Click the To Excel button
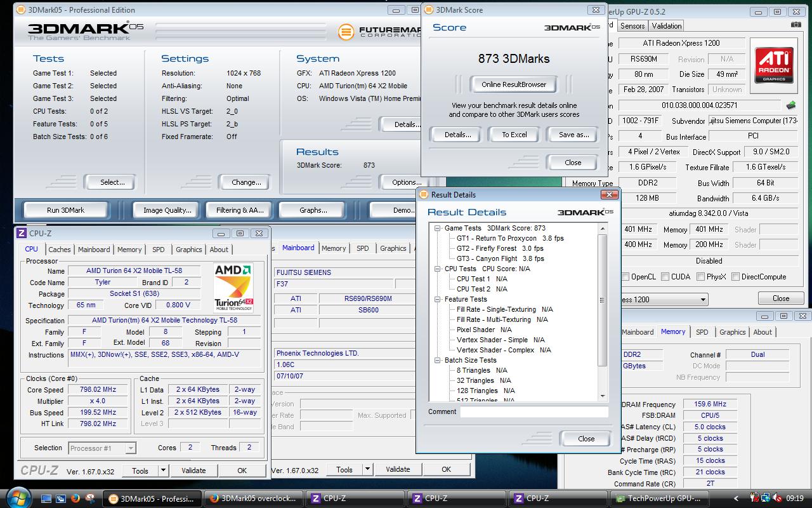 (514, 135)
